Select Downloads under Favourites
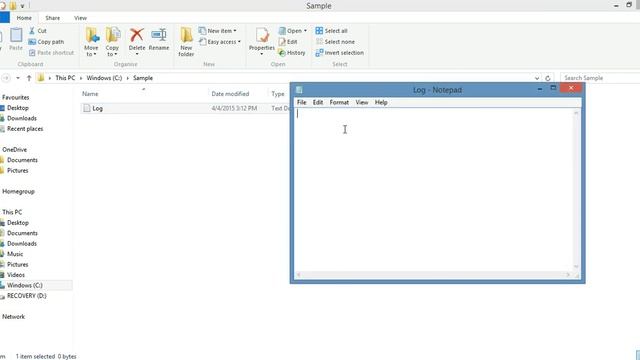 tap(22, 118)
